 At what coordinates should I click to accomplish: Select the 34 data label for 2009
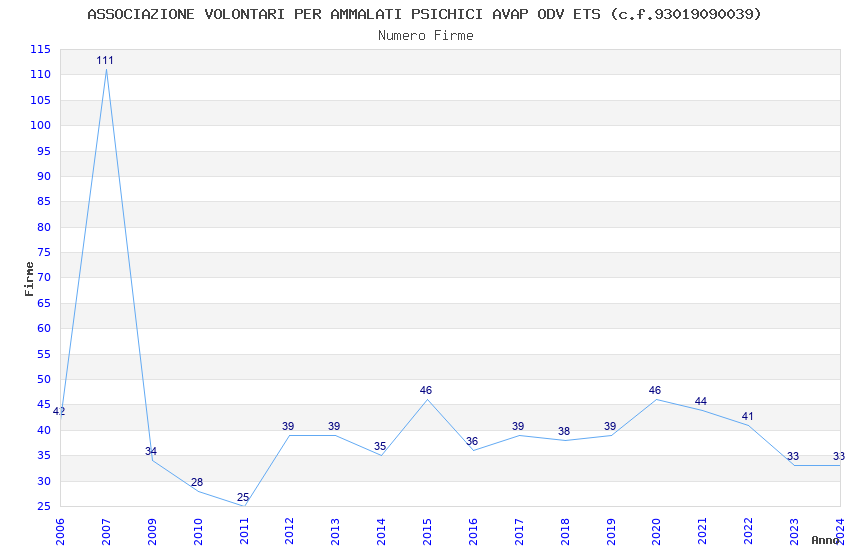(x=151, y=451)
